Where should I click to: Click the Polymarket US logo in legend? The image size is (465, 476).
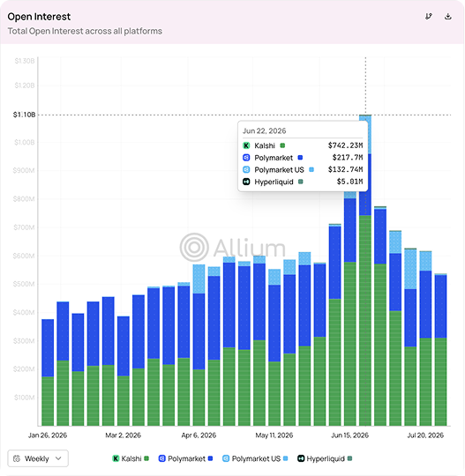point(226,458)
